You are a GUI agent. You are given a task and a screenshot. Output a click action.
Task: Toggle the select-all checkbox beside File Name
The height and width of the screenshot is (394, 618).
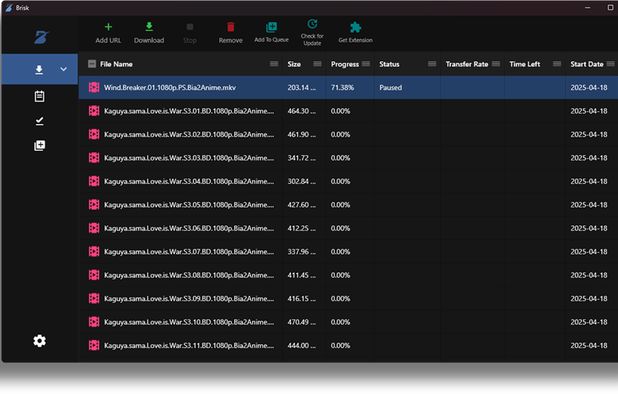pyautogui.click(x=92, y=64)
